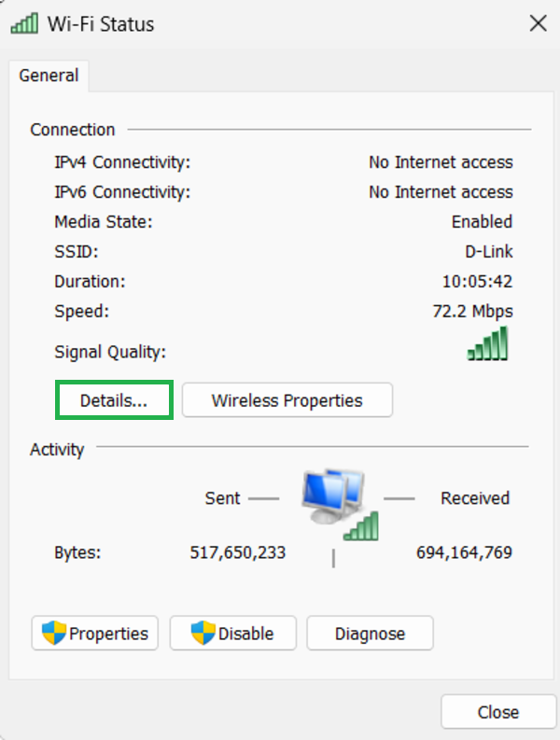
Task: Click the SSID value D-Link
Action: 489,252
